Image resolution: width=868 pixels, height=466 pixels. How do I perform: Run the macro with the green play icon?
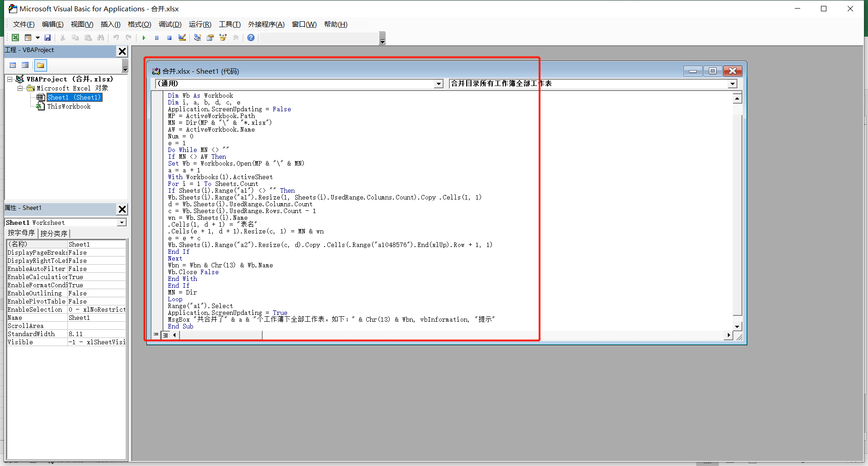tap(144, 38)
